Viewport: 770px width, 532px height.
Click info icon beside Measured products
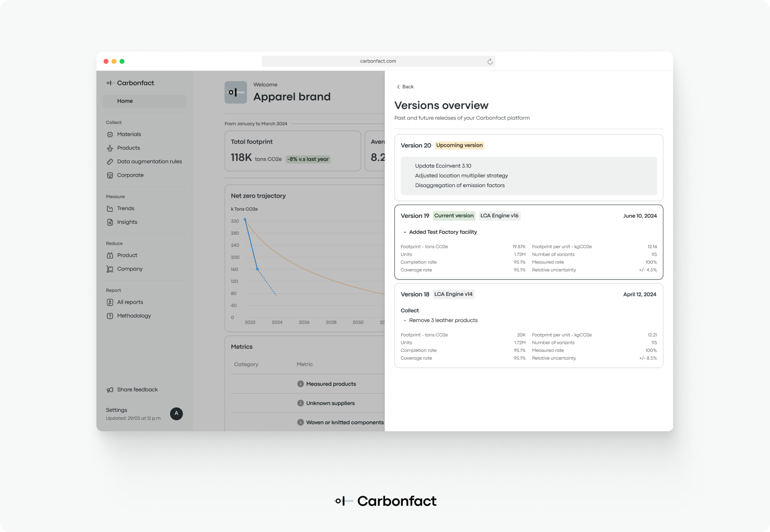pos(301,384)
